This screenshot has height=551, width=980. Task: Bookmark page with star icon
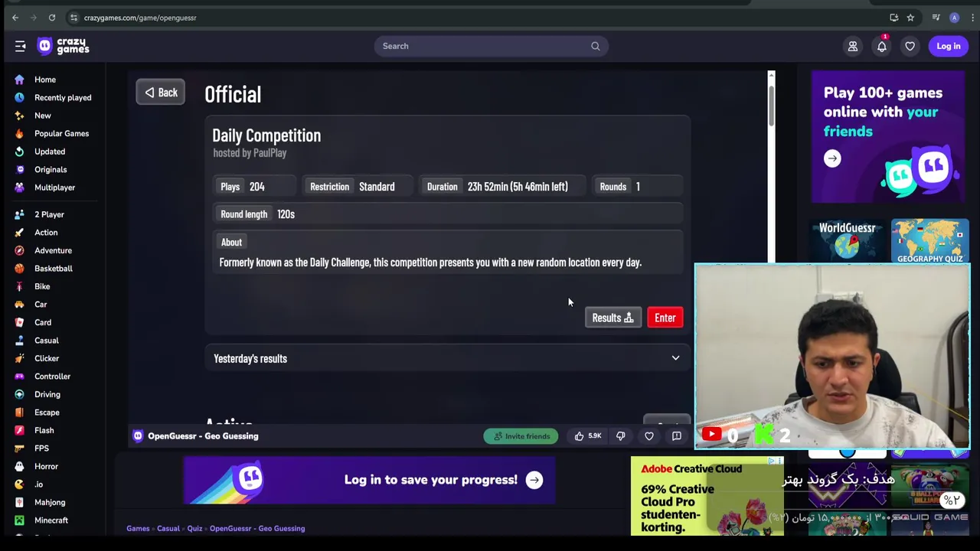(910, 18)
